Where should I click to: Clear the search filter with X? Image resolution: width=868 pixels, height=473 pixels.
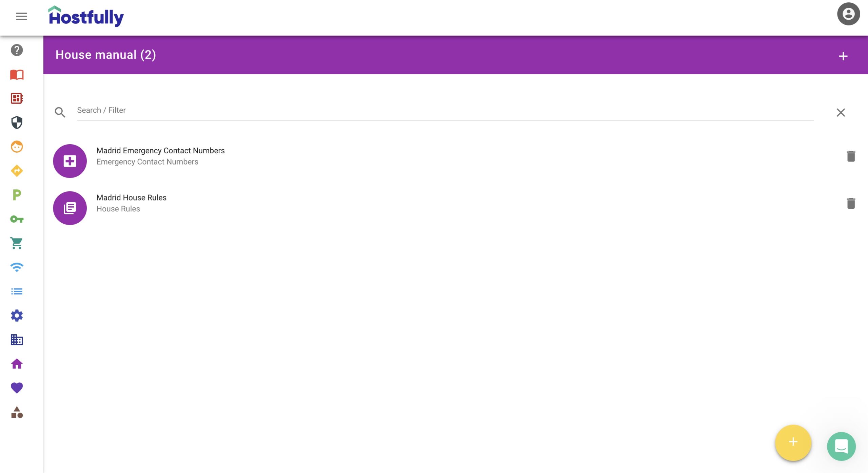coord(841,113)
